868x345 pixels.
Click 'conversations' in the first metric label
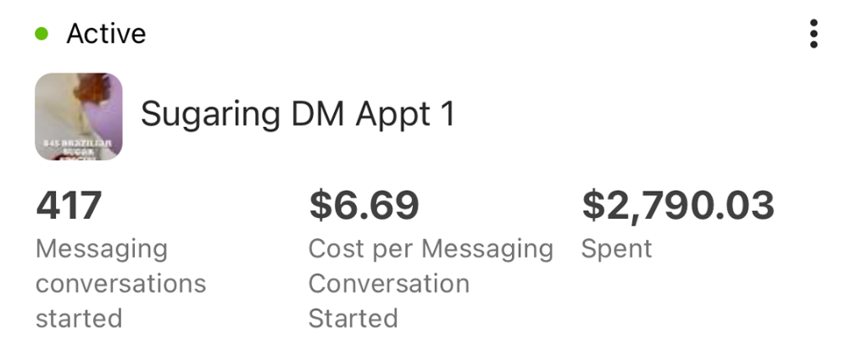tap(120, 283)
